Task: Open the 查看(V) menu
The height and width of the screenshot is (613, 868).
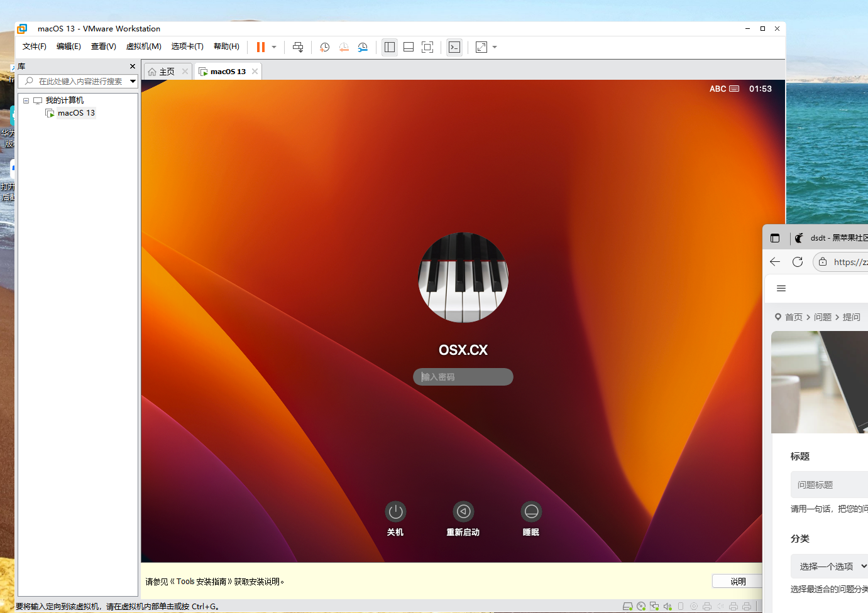Action: (x=103, y=46)
